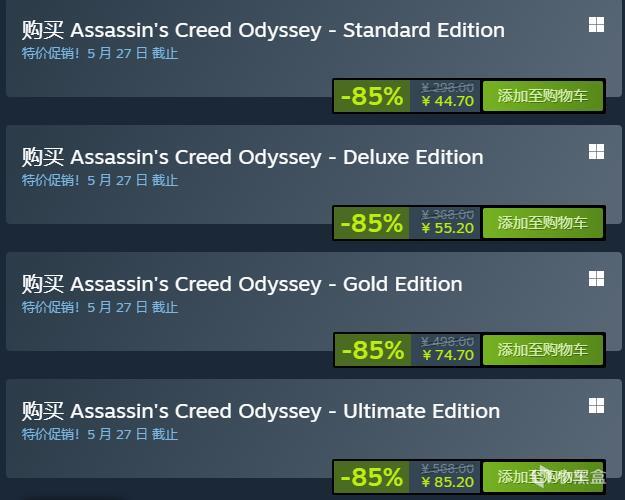Click Assassin's Creed Odyssey Deluxe Edition title
This screenshot has width=625, height=500.
pyautogui.click(x=252, y=157)
